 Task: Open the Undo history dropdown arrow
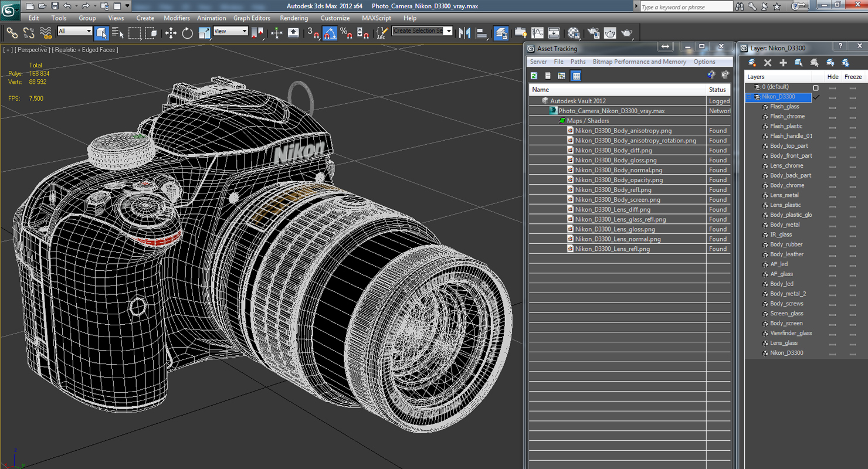click(76, 6)
